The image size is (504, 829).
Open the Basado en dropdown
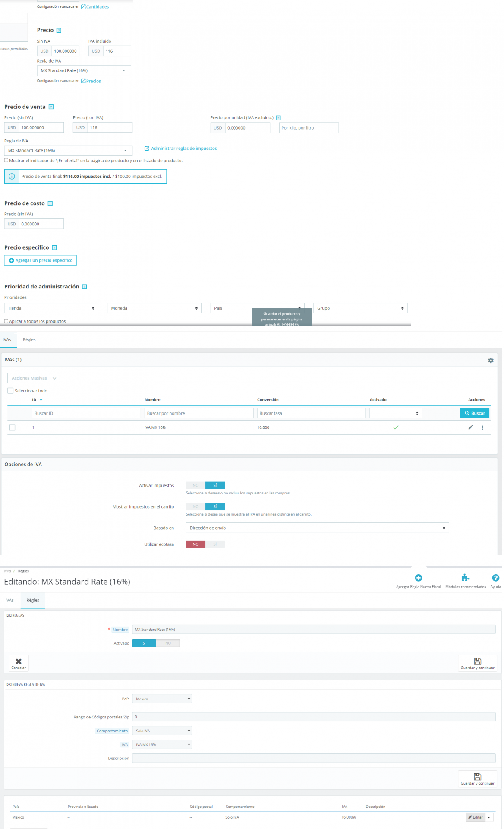(317, 528)
